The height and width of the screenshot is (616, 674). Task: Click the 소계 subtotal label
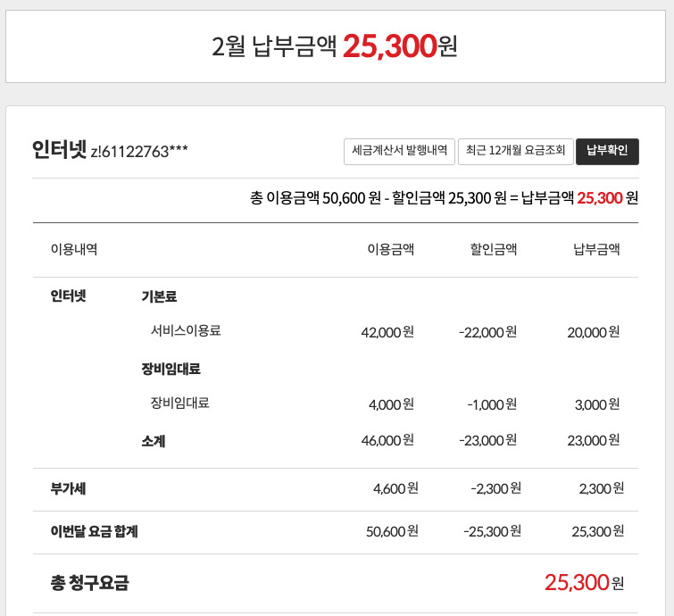coord(153,441)
